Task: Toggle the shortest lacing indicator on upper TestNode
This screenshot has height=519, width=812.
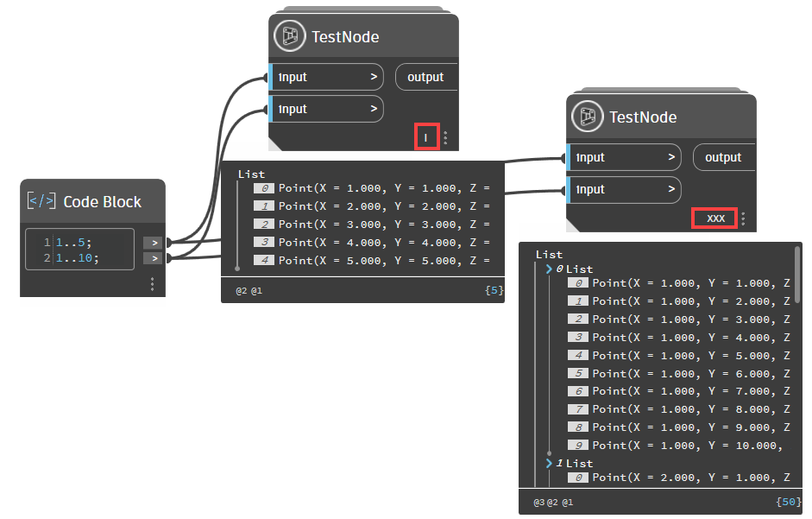Action: pyautogui.click(x=426, y=136)
